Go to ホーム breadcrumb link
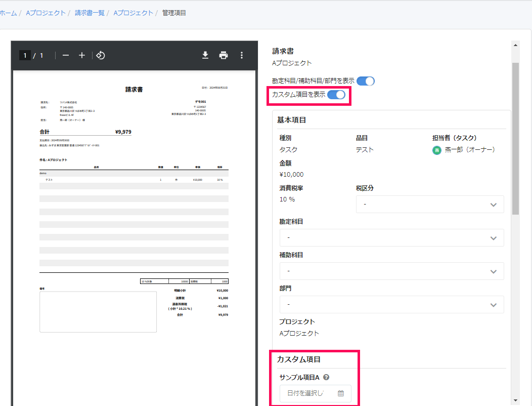The height and width of the screenshot is (406, 532). click(x=9, y=13)
